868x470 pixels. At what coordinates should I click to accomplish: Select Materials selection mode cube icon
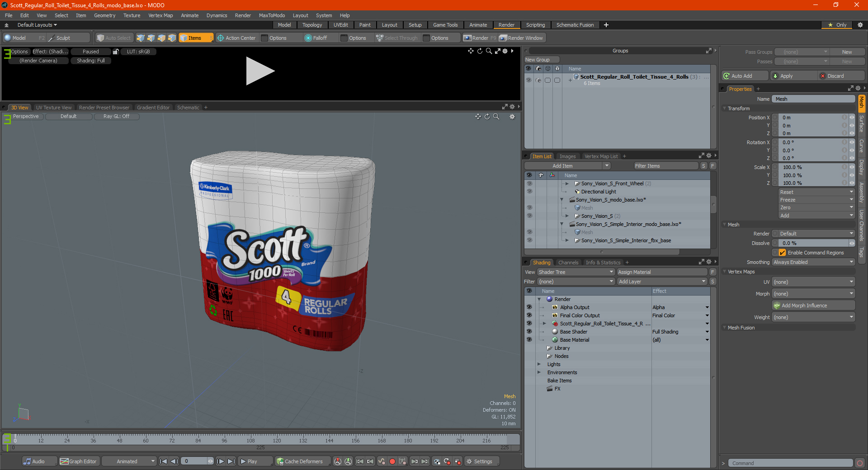tap(172, 38)
